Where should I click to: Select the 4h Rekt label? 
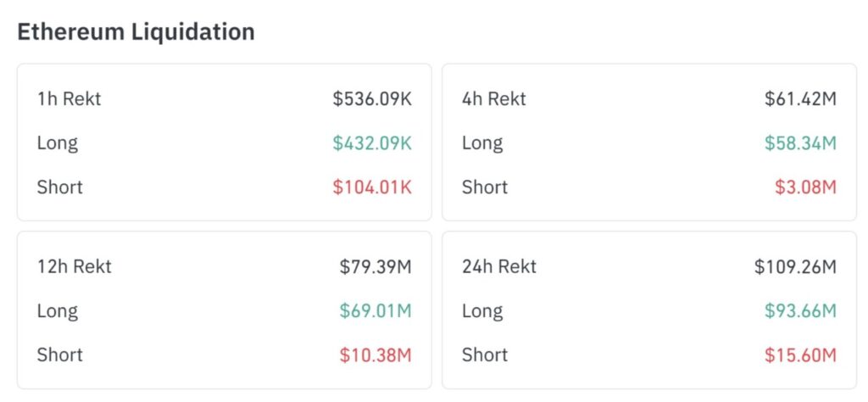click(494, 99)
